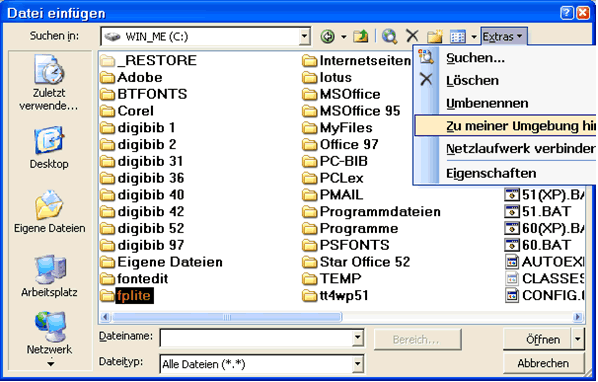Choose Suchen... from Extras menu

[506, 58]
